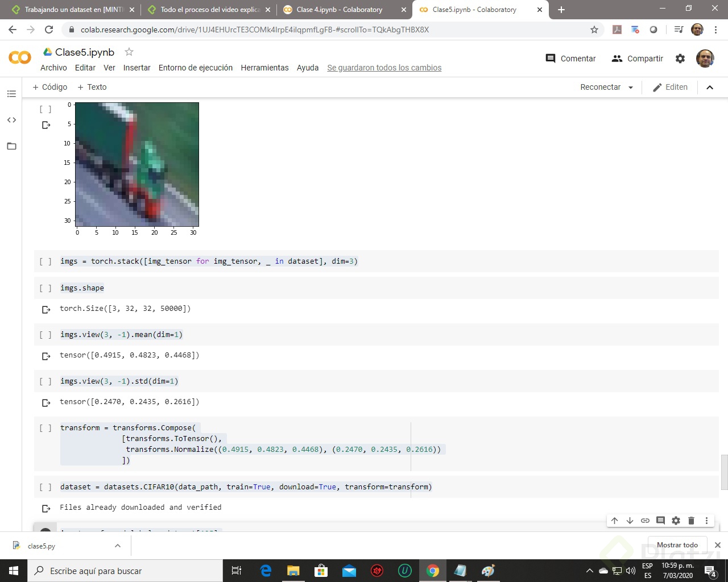Click the Colab logo
The width and height of the screenshot is (728, 582).
point(20,57)
